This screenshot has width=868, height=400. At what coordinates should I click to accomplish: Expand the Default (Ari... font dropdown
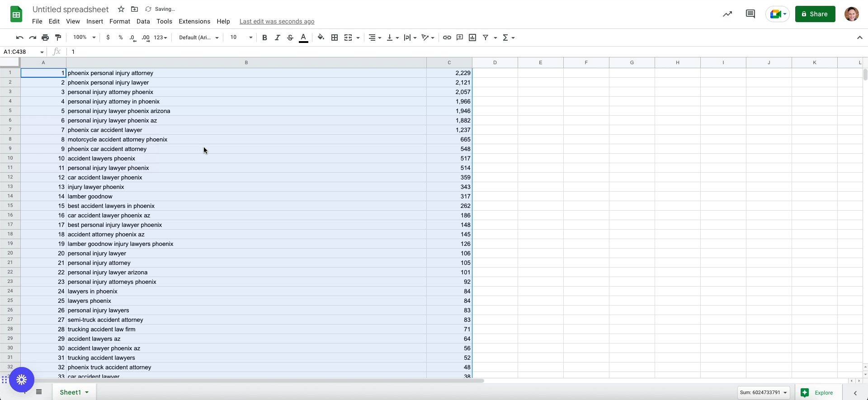pyautogui.click(x=198, y=38)
